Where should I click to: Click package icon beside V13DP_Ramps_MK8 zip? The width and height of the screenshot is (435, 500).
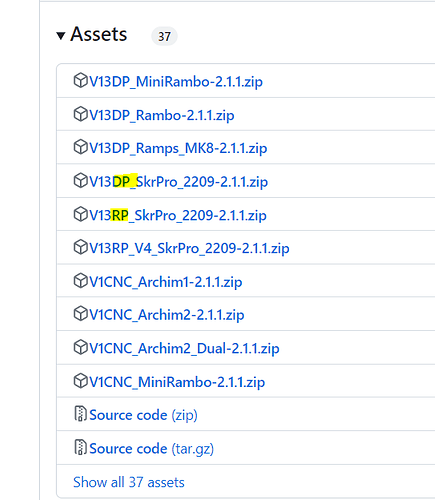(x=80, y=147)
